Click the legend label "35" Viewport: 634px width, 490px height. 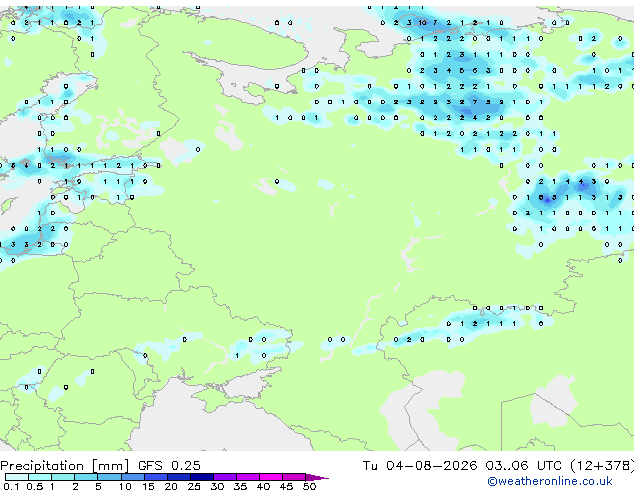point(240,486)
